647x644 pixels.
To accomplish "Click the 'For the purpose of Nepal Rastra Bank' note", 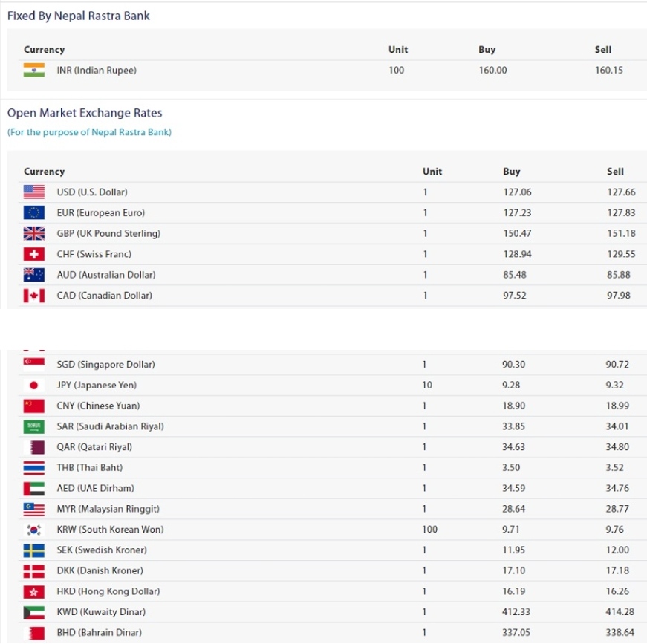I will 89,132.
